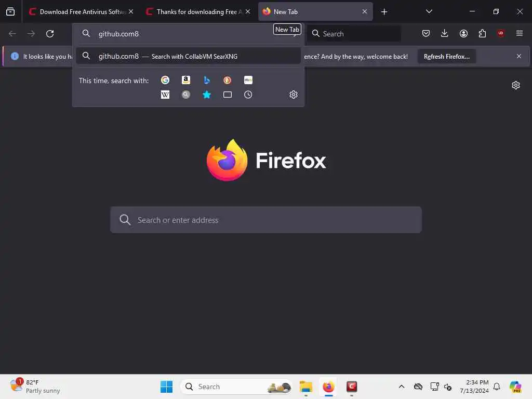The width and height of the screenshot is (532, 399).
Task: Show hidden system tray icons
Action: (402, 387)
